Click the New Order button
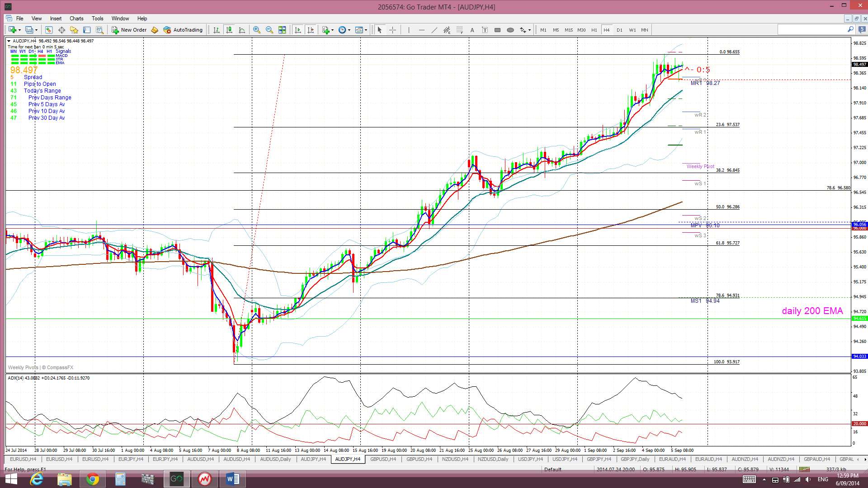 point(129,30)
